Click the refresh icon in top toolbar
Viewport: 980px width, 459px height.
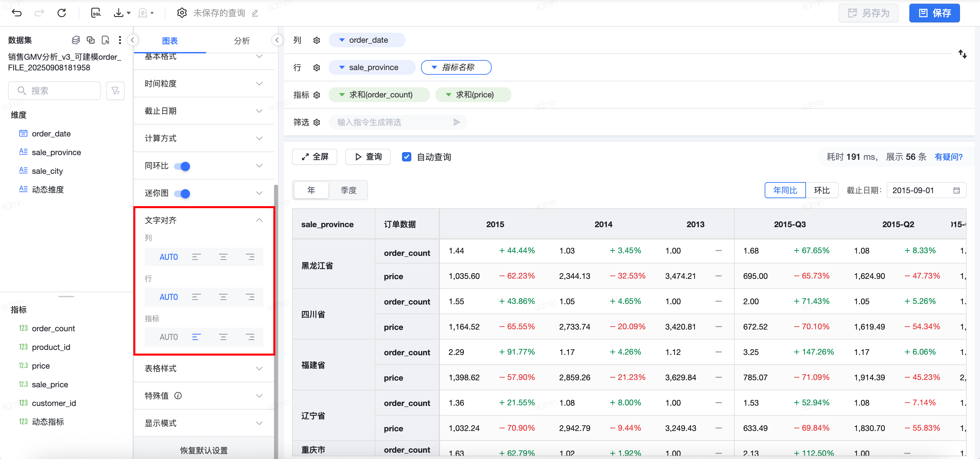coord(62,13)
